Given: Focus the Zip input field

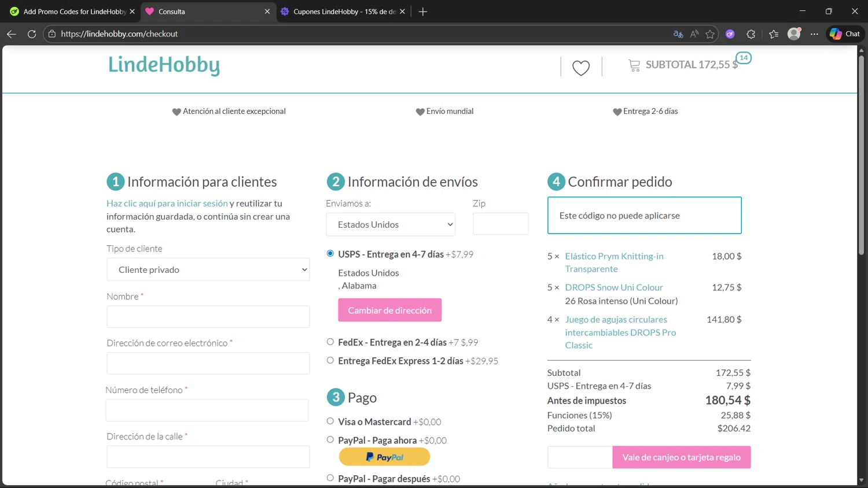Looking at the screenshot, I should (x=501, y=224).
